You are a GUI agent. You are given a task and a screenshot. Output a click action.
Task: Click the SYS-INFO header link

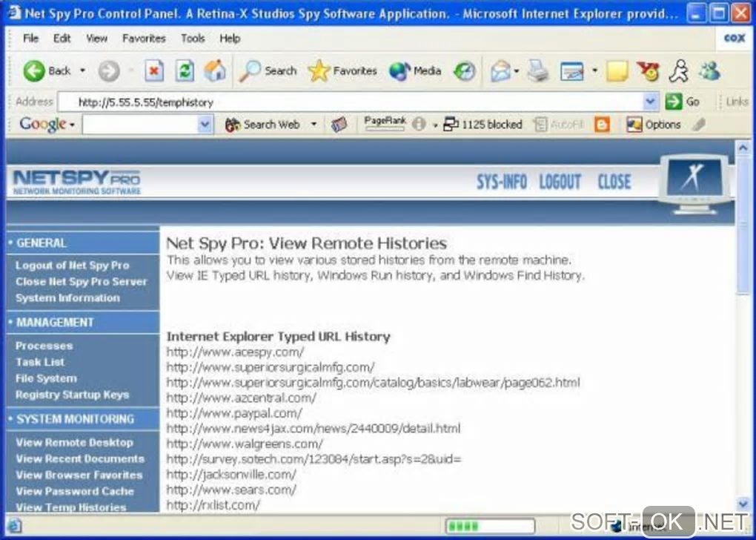point(502,182)
